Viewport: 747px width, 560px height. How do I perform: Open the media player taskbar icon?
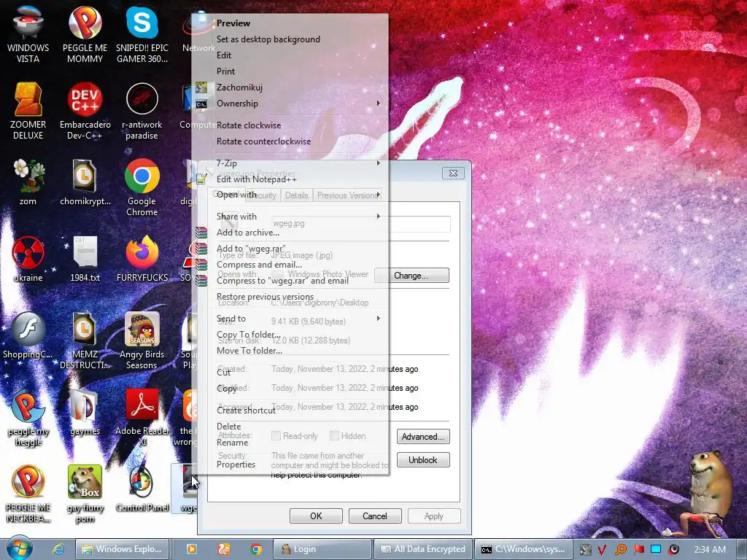192,549
